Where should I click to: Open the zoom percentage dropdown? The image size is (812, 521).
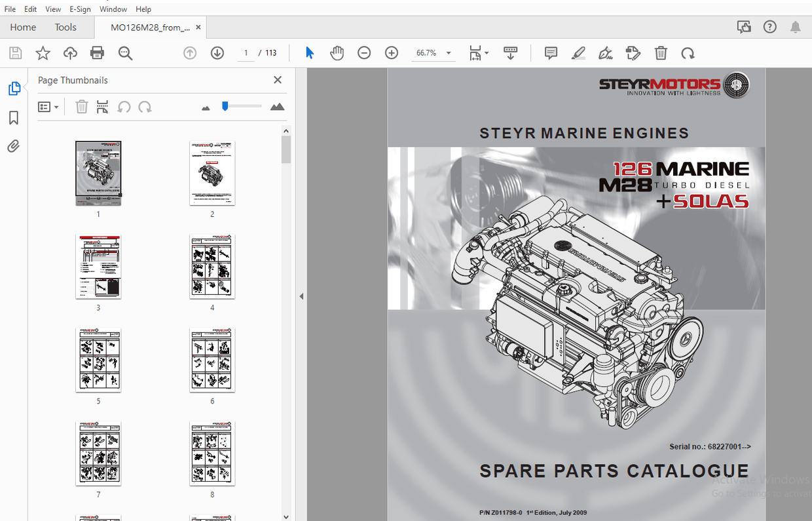[x=449, y=53]
